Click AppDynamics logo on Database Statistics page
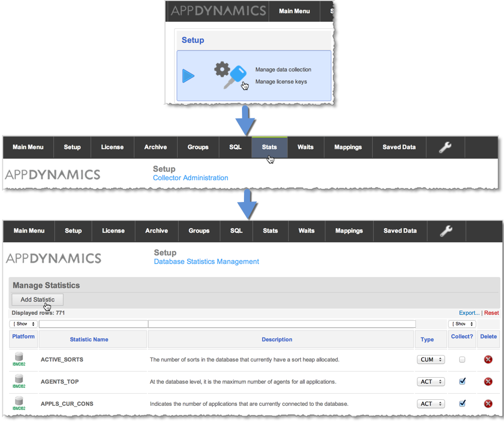This screenshot has height=422, width=504. [54, 258]
